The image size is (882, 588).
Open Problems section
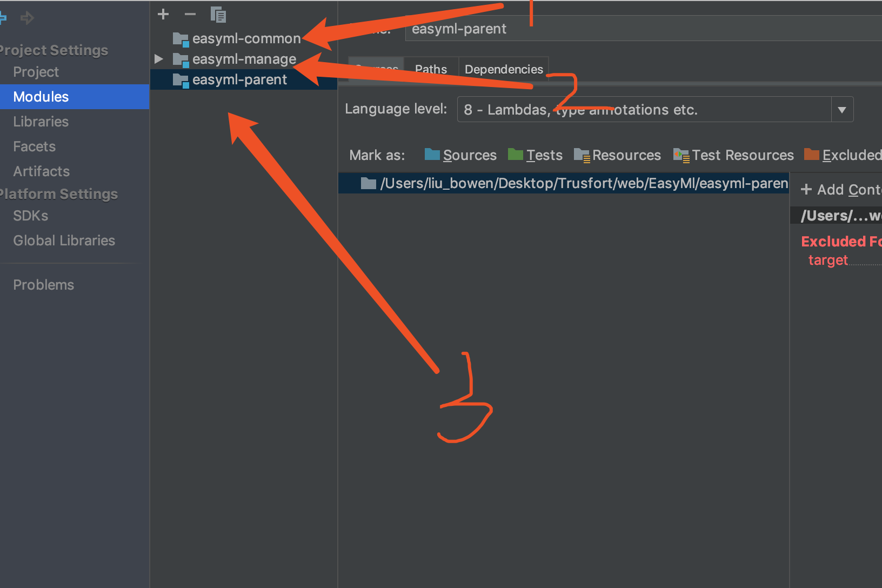(44, 285)
